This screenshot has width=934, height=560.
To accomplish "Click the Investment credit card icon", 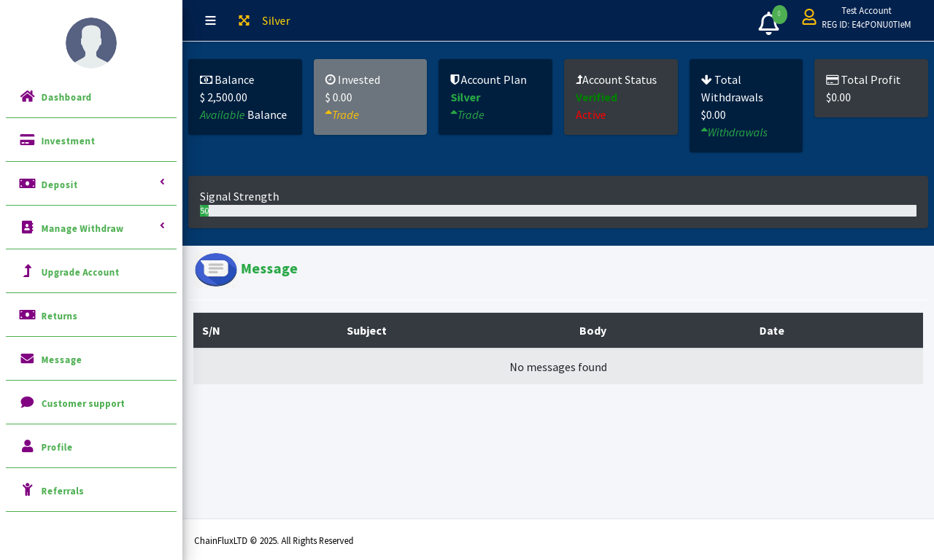I will coord(27,140).
